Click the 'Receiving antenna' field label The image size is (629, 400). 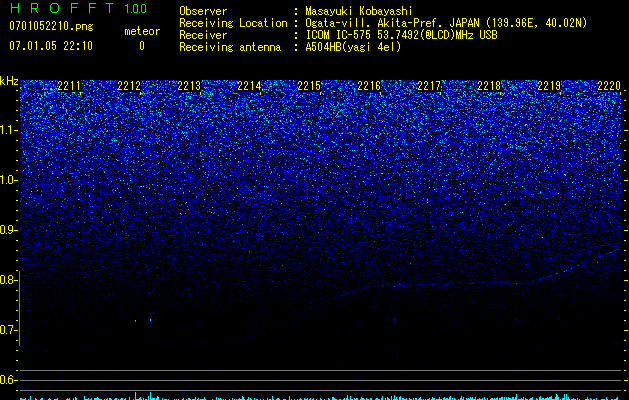(230, 47)
